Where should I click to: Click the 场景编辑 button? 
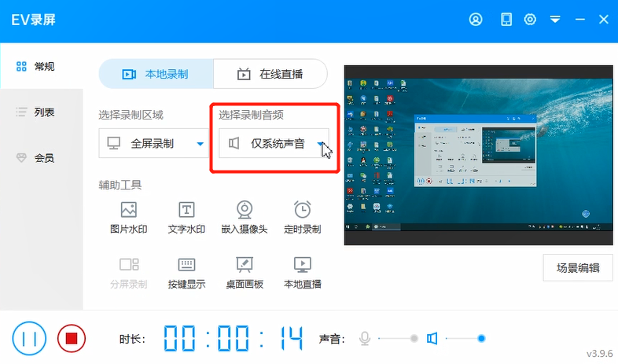(x=578, y=268)
